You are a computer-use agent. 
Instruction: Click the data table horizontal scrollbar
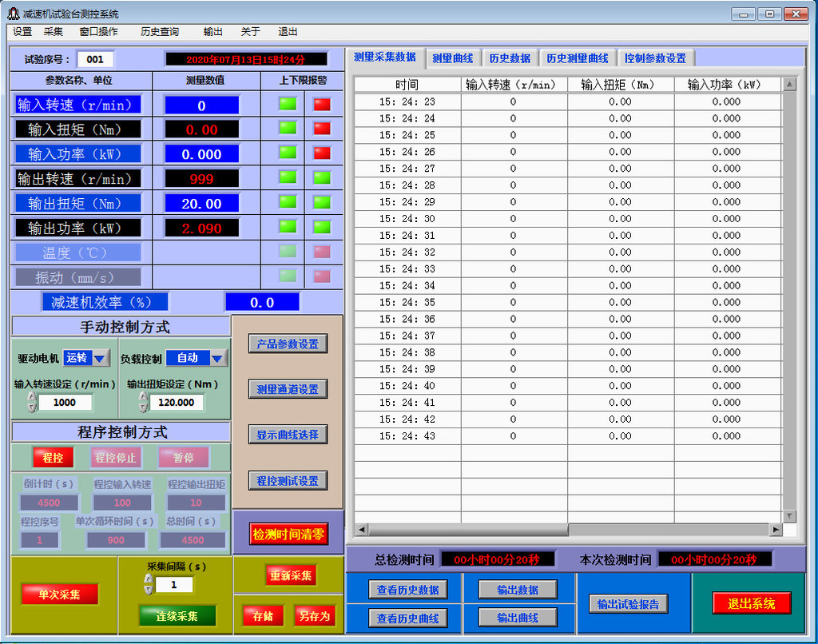tap(567, 530)
